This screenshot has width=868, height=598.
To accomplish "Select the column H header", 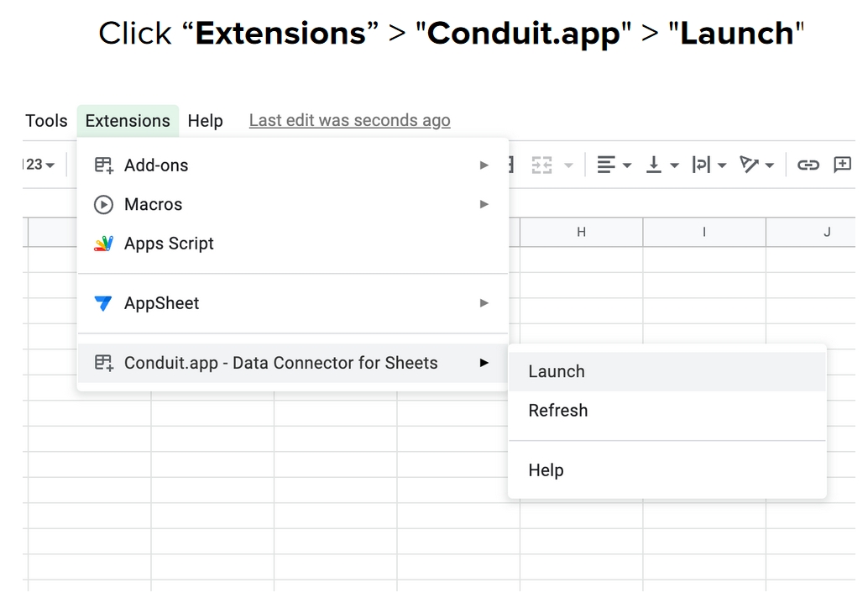I will (x=581, y=232).
